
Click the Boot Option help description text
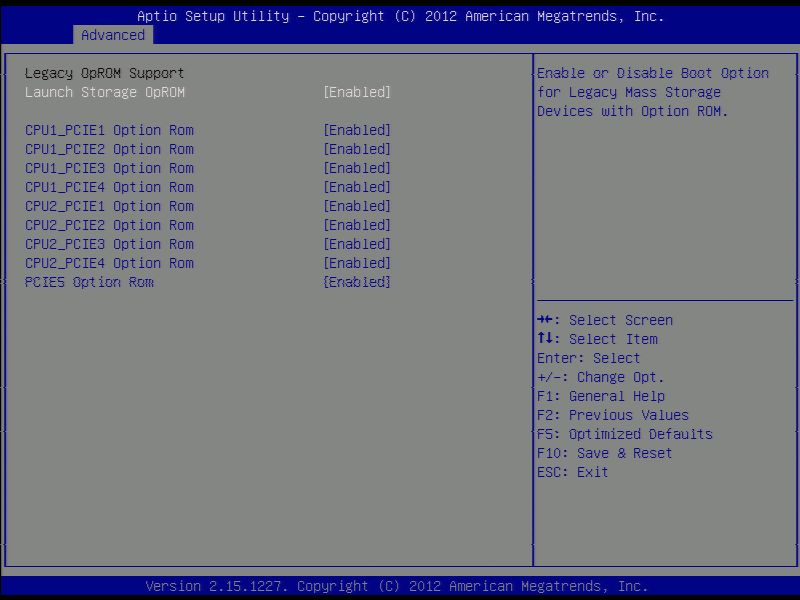click(x=653, y=92)
